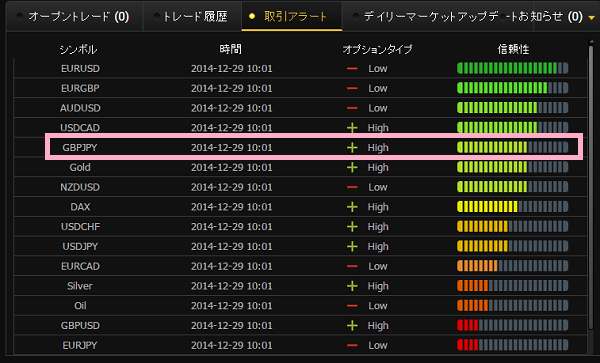Image resolution: width=600 pixels, height=363 pixels.
Task: Click the minus Low icon for NZDUSD
Action: [x=352, y=187]
